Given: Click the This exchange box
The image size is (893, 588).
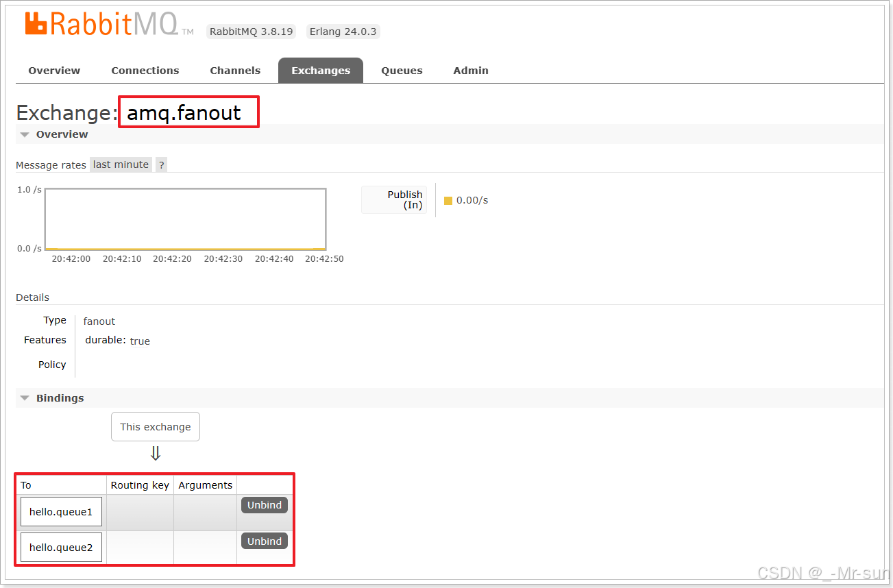Looking at the screenshot, I should click(156, 426).
